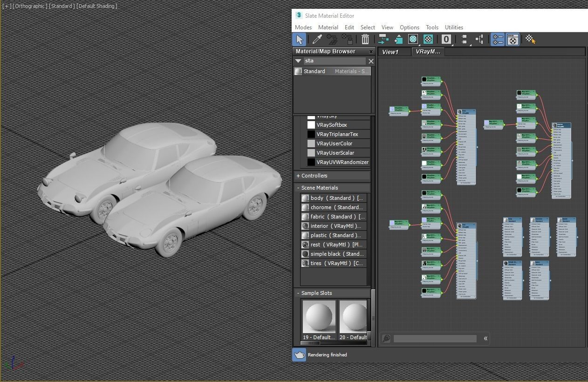Open browser options dropdown triangle
The width and height of the screenshot is (588, 382).
click(x=298, y=61)
